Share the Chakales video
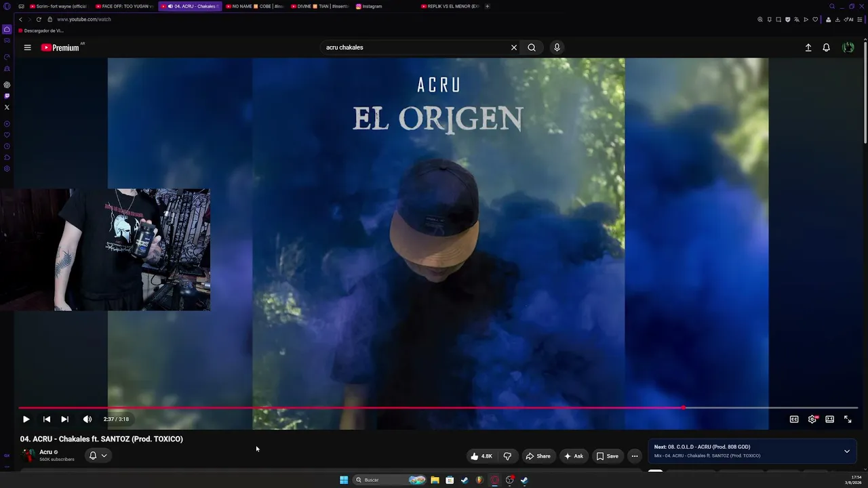The height and width of the screenshot is (488, 868). (538, 456)
